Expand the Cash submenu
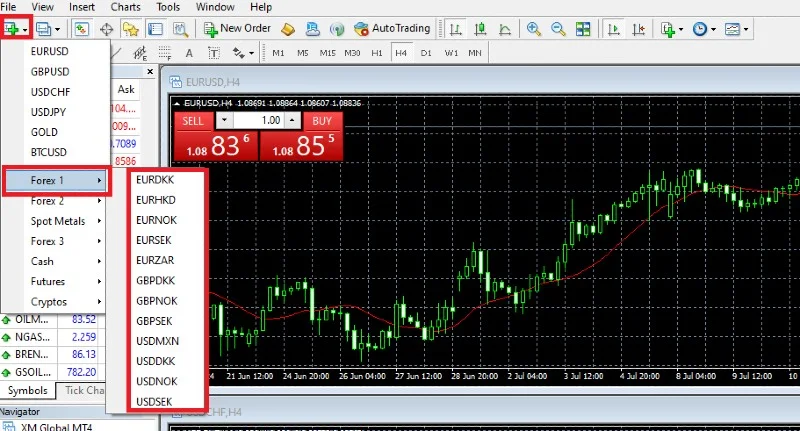The image size is (800, 431). click(x=55, y=261)
